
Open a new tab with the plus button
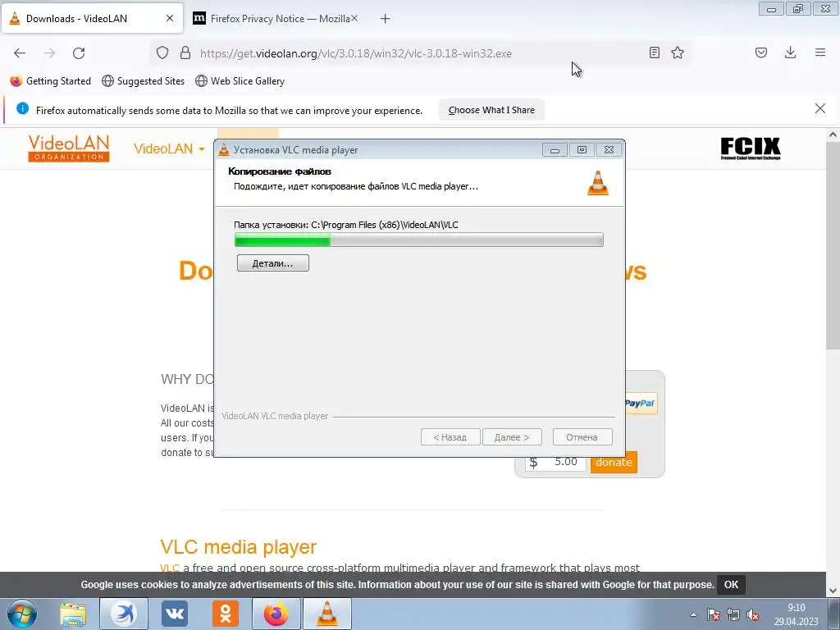386,19
